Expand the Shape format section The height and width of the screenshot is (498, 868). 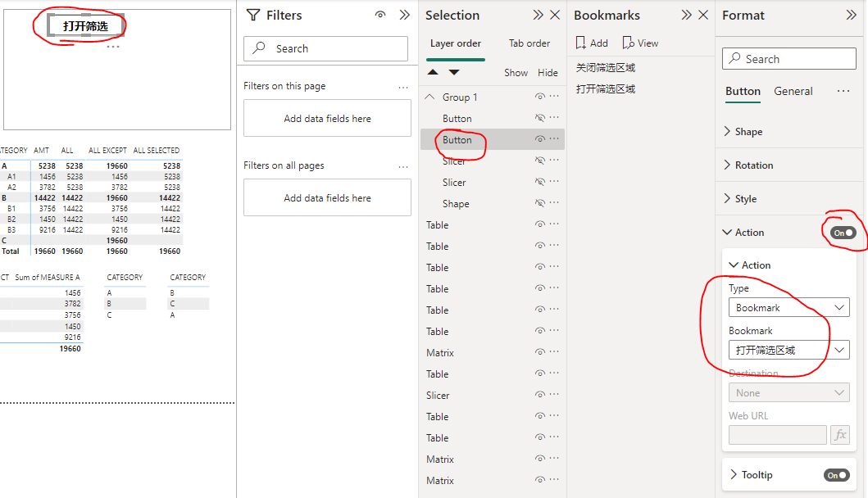pos(748,132)
